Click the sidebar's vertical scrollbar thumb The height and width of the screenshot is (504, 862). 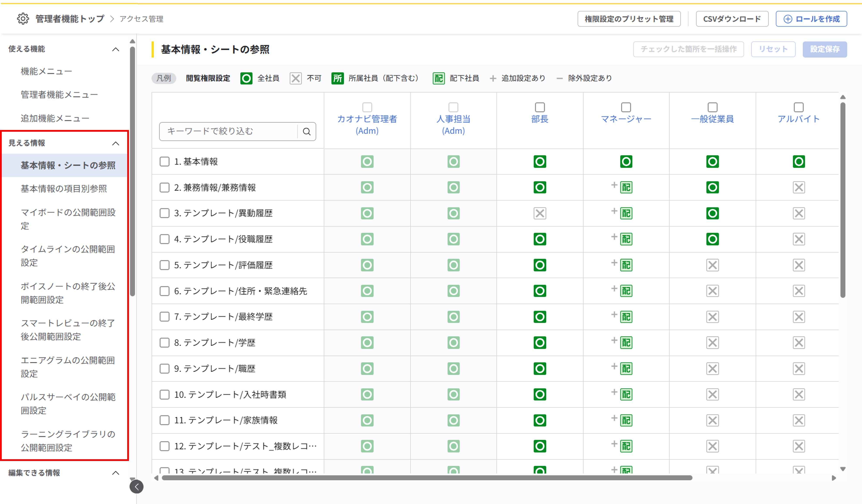[132, 171]
